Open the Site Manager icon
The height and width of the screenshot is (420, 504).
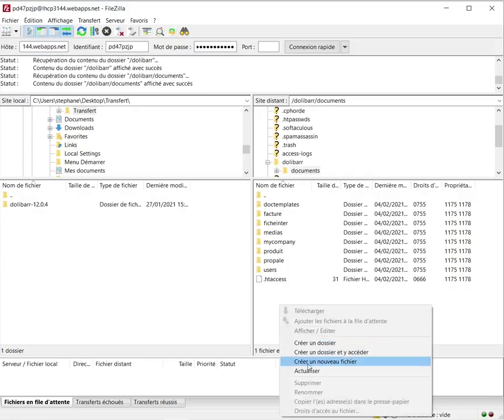(x=7, y=32)
